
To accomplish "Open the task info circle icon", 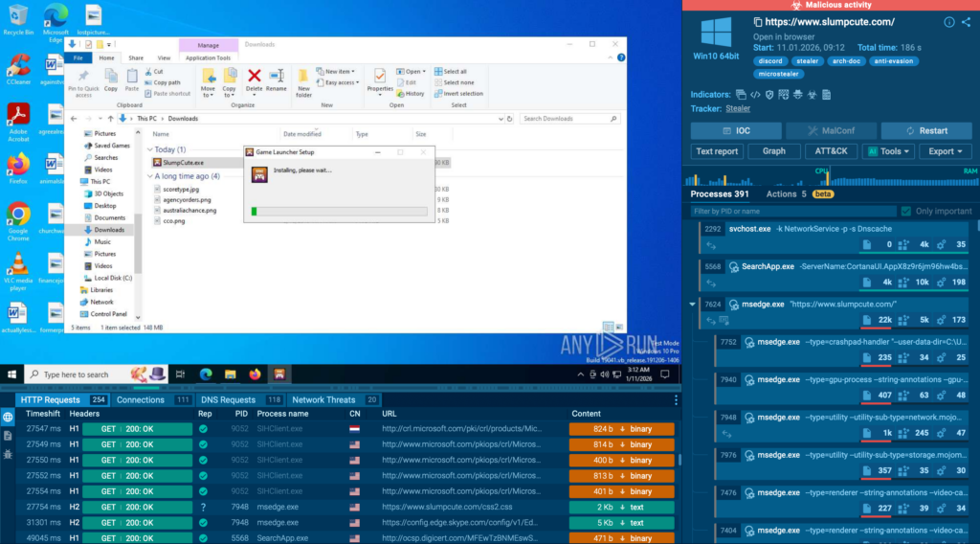I will 948,22.
